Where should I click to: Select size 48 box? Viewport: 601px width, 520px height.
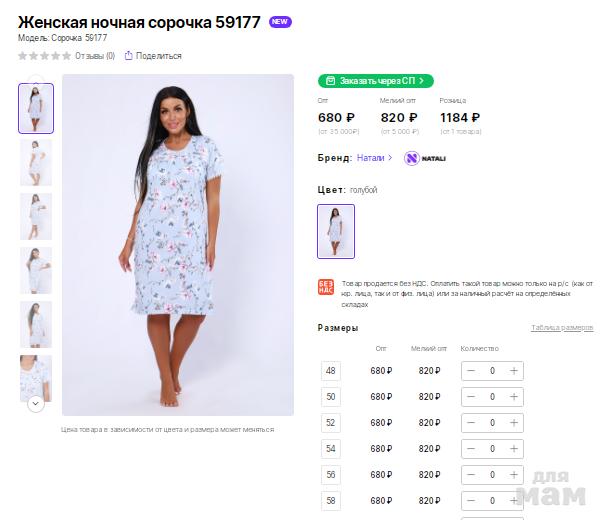click(x=331, y=371)
